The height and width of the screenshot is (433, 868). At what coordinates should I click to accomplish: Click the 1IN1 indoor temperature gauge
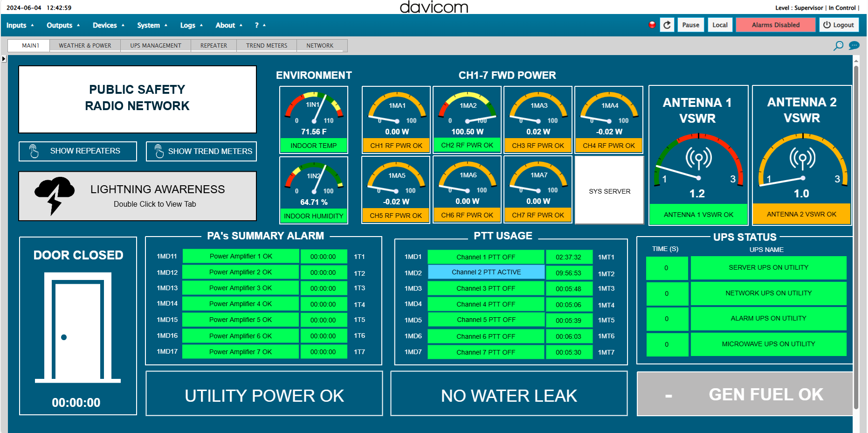point(314,108)
